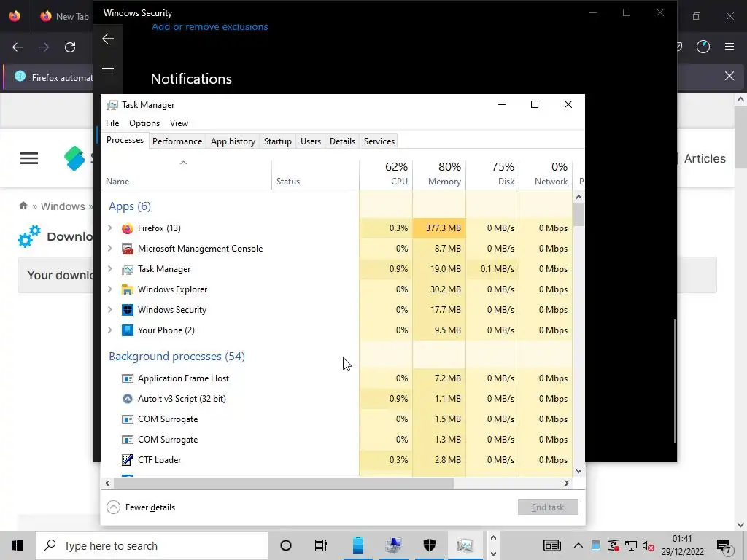
Task: Click the End task button
Action: (548, 507)
